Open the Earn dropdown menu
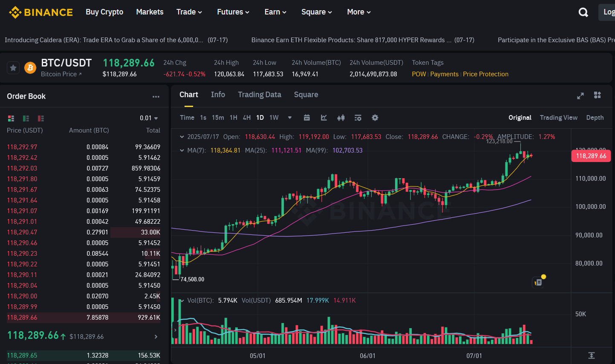The image size is (615, 364). (275, 12)
